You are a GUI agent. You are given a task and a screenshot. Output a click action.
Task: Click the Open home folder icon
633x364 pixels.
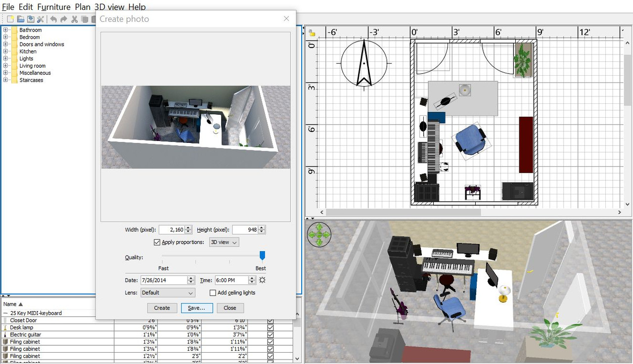coord(21,19)
